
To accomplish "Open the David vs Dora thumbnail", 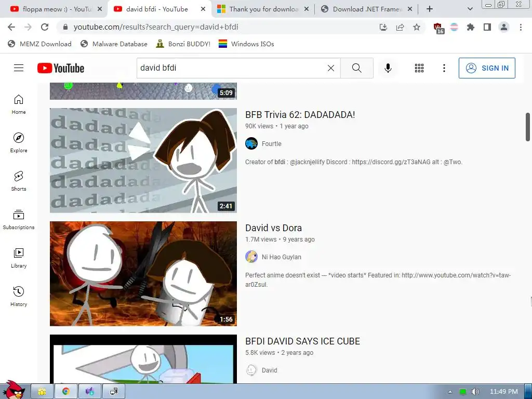I will 143,274.
